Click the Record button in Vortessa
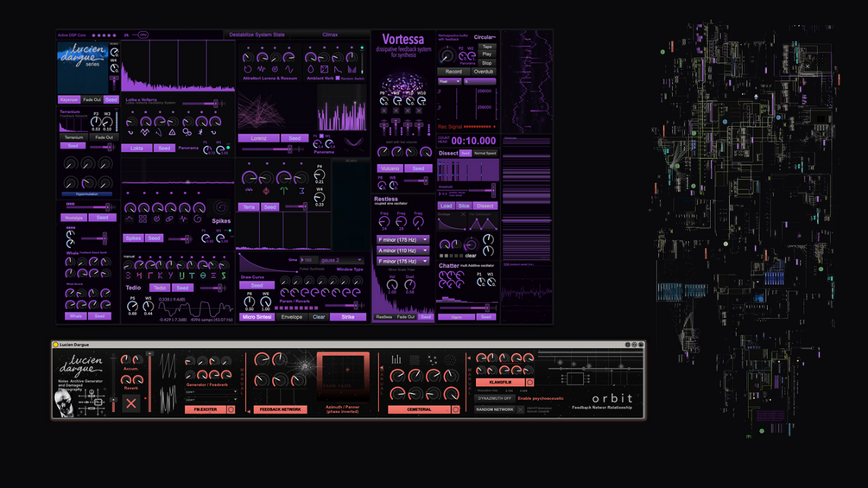Screen dimensions: 868x488 (x=453, y=72)
